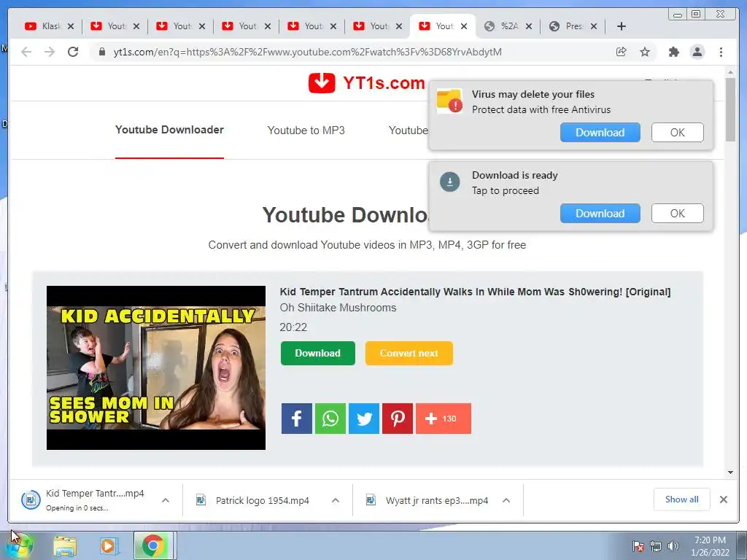Viewport: 747px width, 560px height.
Task: Click Download in the virus warning popup
Action: [600, 133]
